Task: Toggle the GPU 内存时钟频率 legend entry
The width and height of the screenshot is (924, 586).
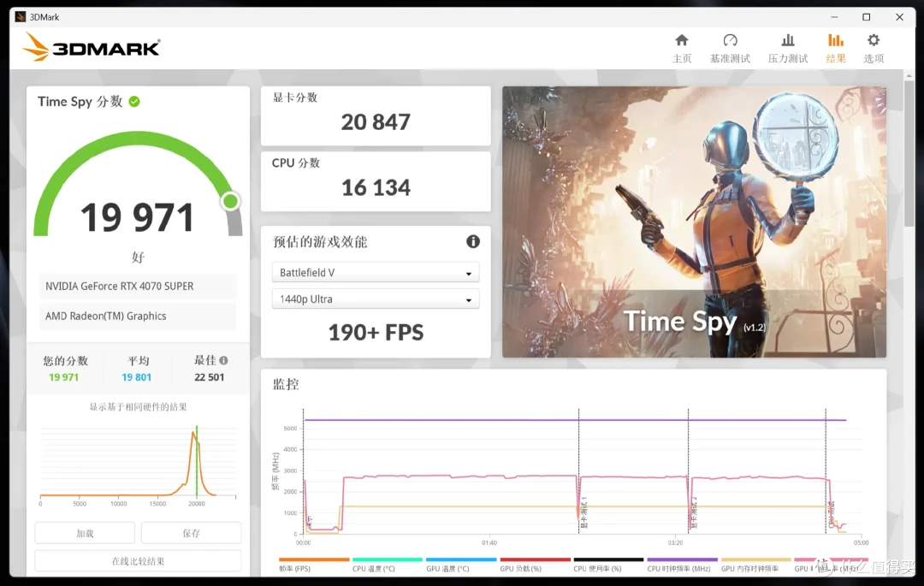Action: click(x=755, y=565)
